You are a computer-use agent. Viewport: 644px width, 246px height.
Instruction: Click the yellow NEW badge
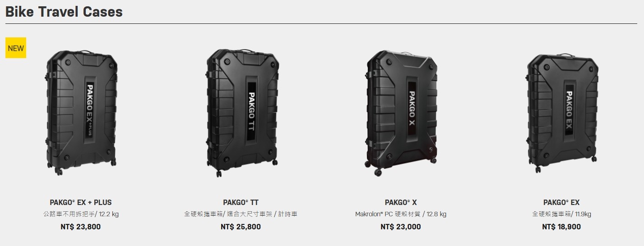[16, 48]
